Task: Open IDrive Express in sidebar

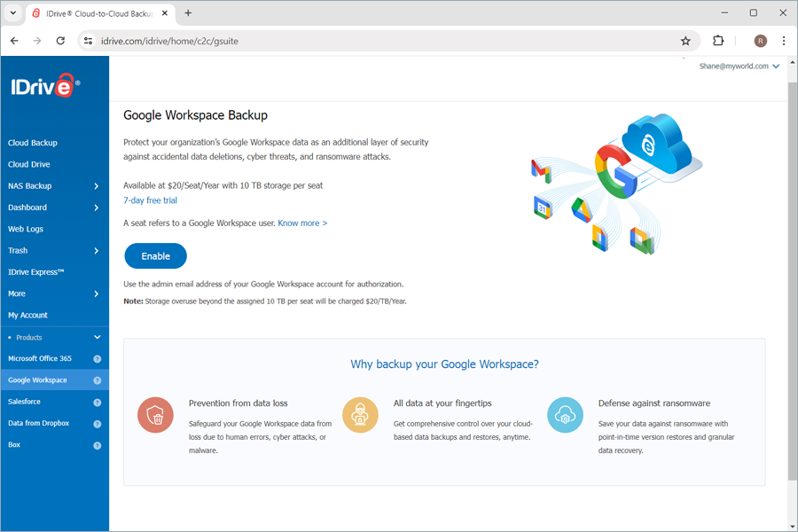Action: [x=36, y=272]
